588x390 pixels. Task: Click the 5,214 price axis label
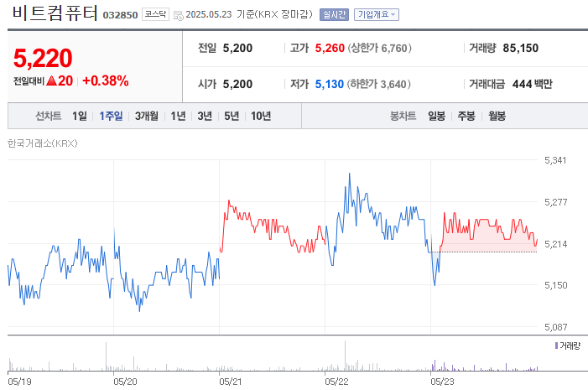click(556, 245)
